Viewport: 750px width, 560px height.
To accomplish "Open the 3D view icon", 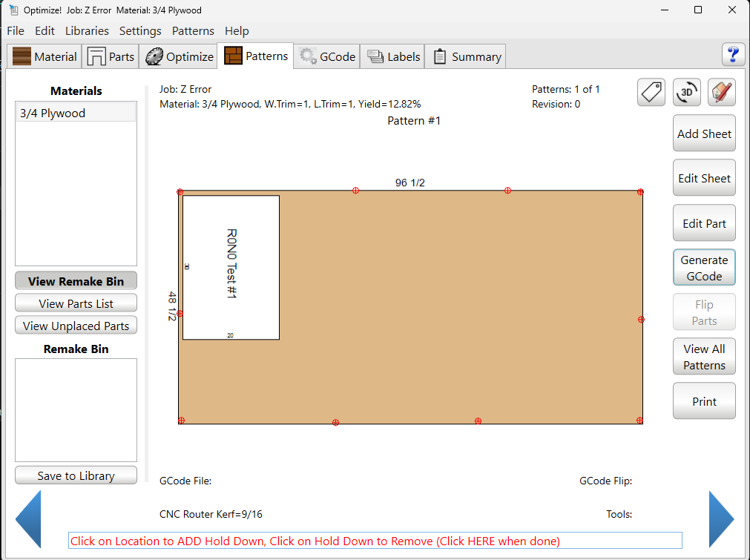I will click(687, 93).
